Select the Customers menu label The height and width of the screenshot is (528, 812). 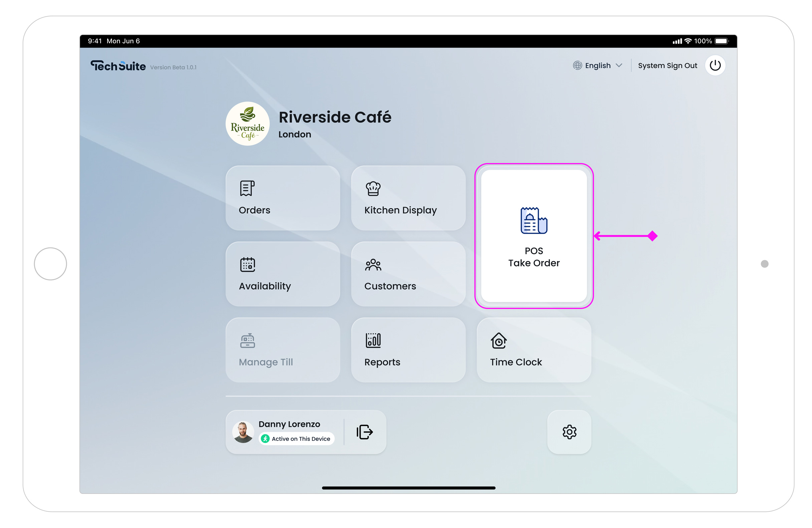[390, 286]
